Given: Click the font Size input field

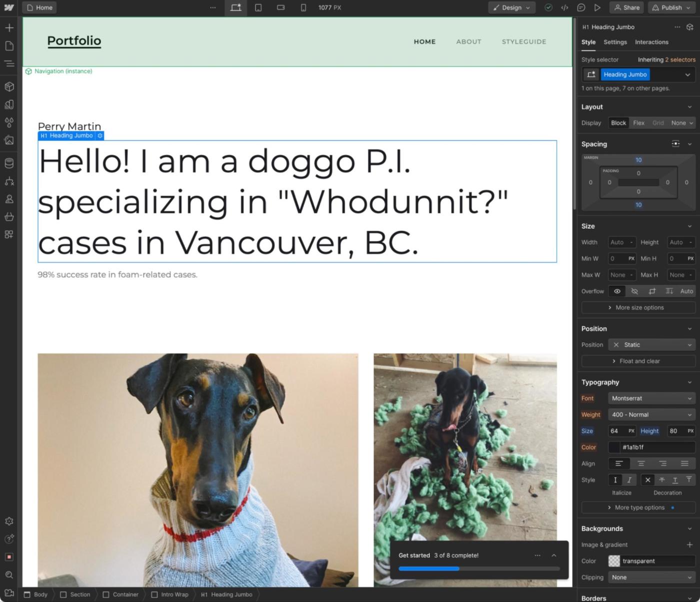Looking at the screenshot, I should (616, 431).
